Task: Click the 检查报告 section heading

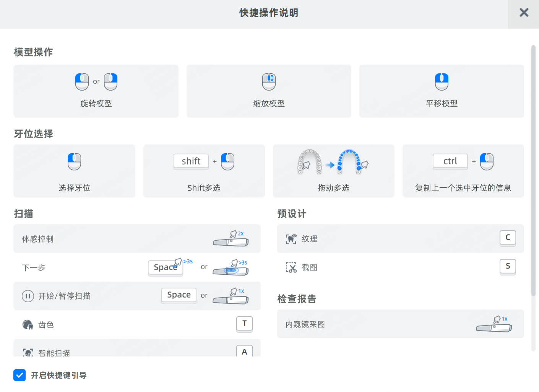Action: click(297, 299)
